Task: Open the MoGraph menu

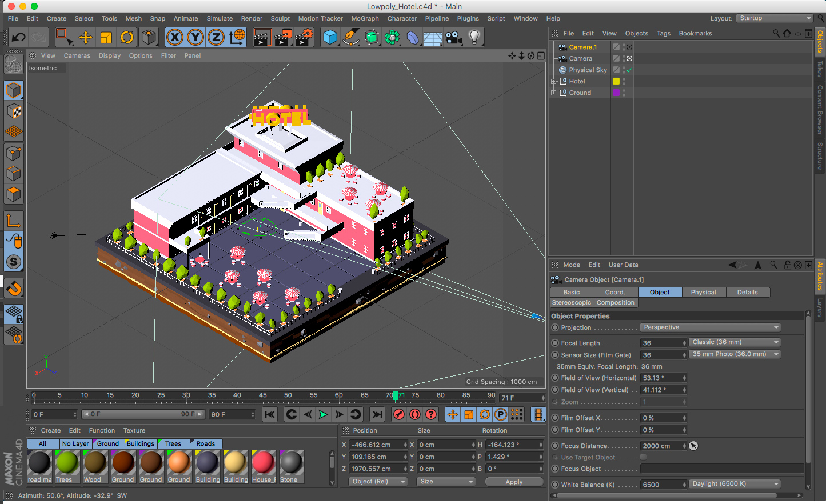Action: click(365, 18)
